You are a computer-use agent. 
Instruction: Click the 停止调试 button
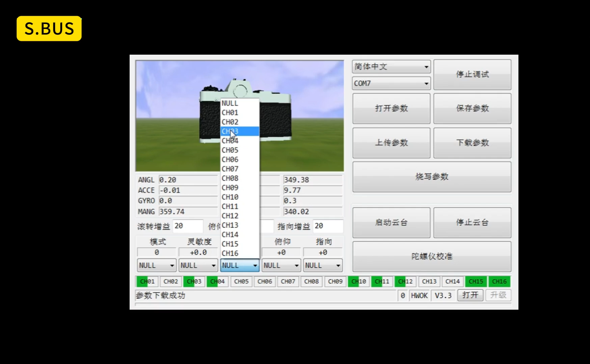tap(472, 75)
